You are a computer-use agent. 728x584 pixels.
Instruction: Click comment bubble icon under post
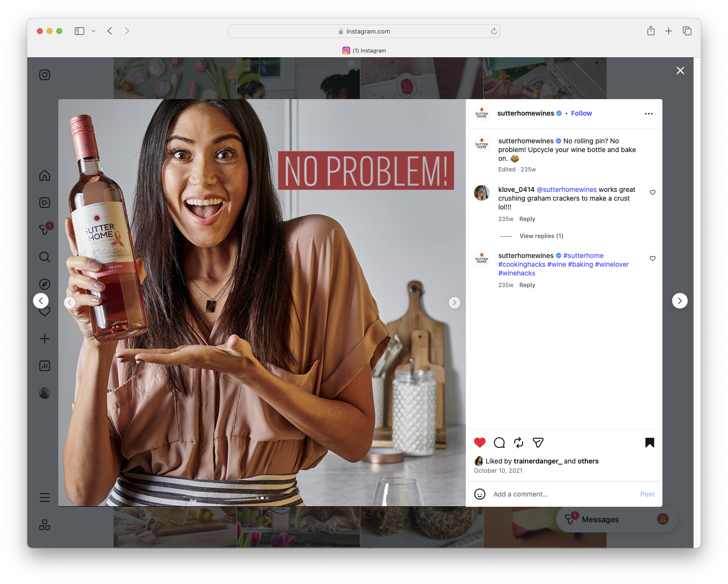[x=499, y=443]
